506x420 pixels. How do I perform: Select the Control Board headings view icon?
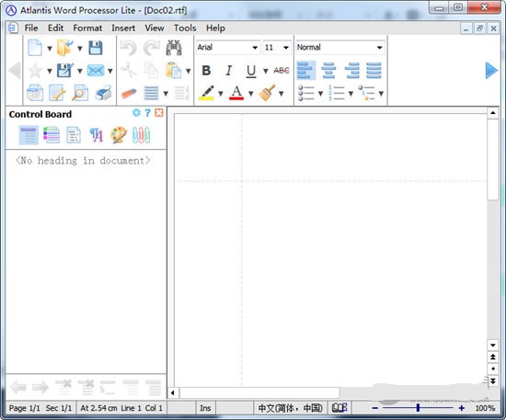(x=29, y=135)
